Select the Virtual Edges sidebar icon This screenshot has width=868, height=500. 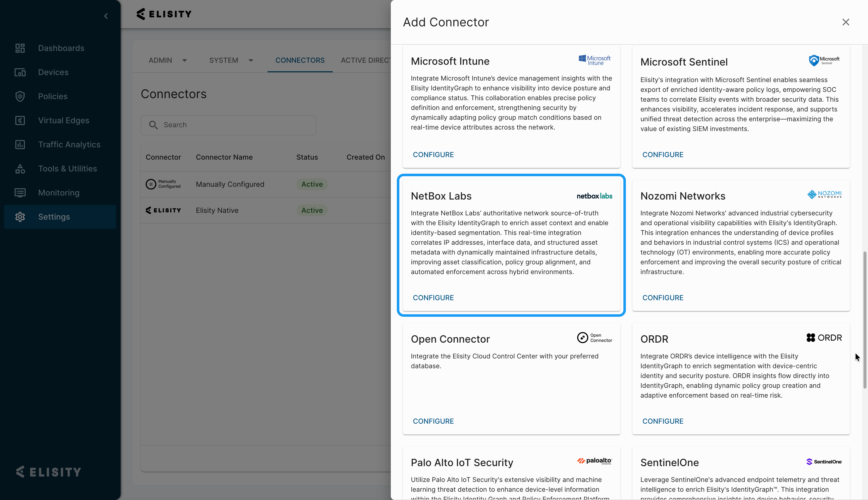[x=20, y=120]
